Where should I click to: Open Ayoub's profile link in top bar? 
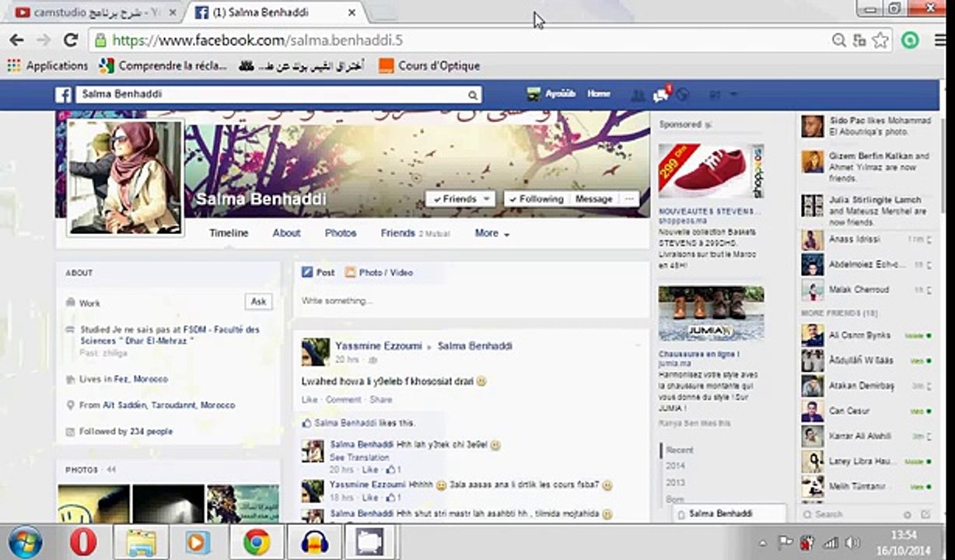tap(551, 94)
